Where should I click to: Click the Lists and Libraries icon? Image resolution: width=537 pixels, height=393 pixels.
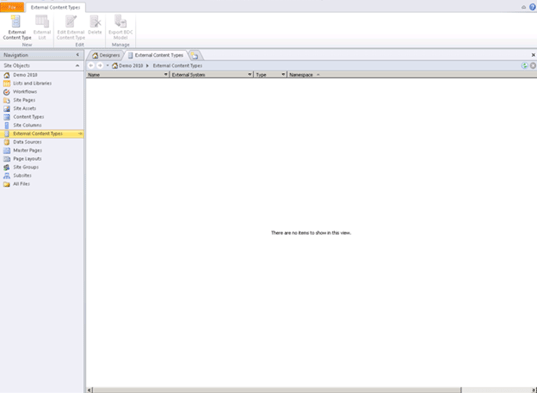7,83
